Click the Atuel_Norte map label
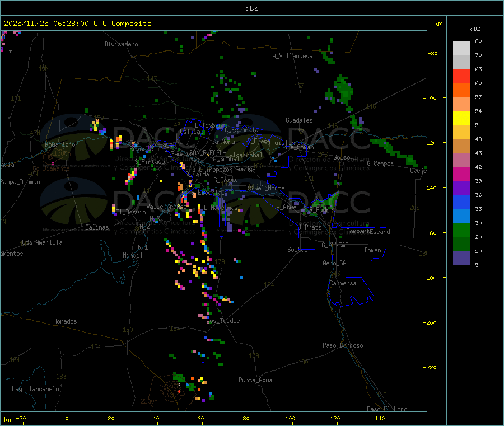The image size is (504, 426). coord(266,188)
